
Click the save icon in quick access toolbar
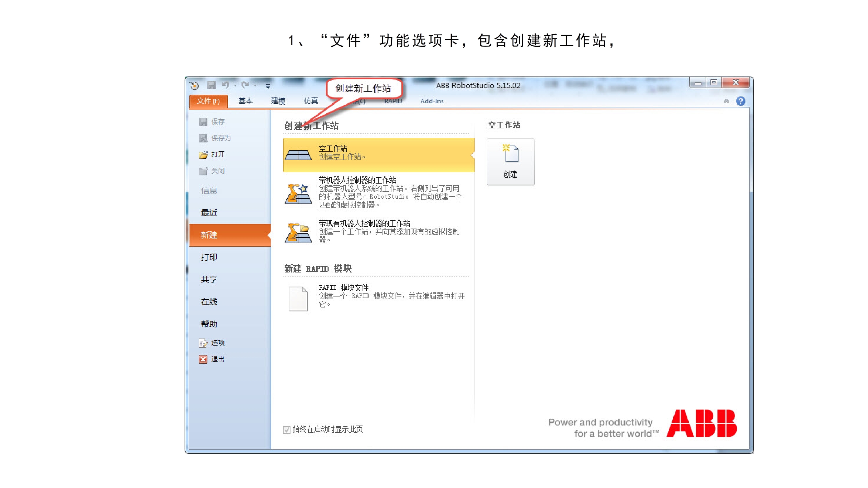click(x=211, y=85)
